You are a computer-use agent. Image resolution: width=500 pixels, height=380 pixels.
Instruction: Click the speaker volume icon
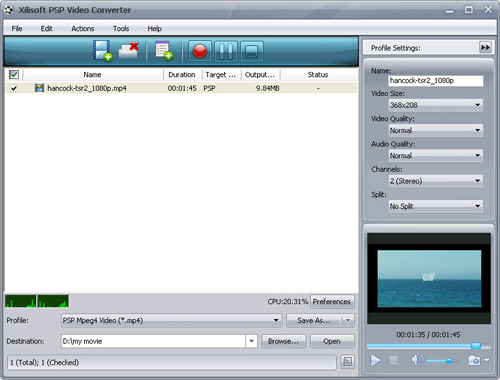tap(417, 360)
